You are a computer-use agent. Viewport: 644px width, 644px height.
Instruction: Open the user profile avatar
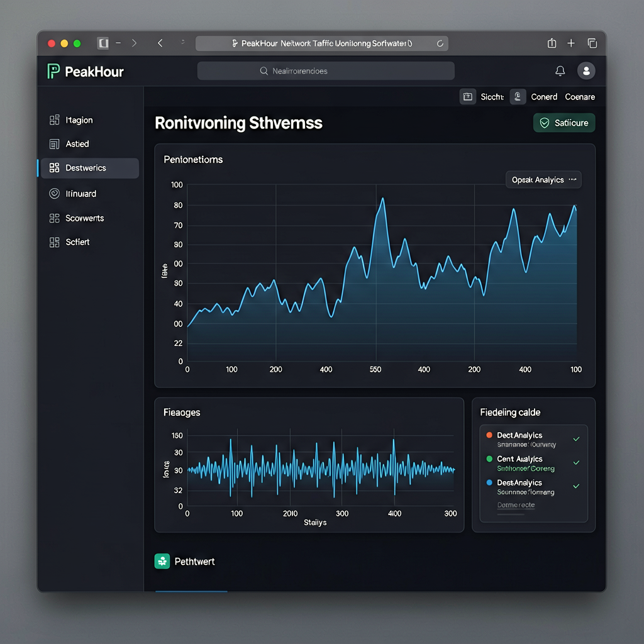coord(586,70)
